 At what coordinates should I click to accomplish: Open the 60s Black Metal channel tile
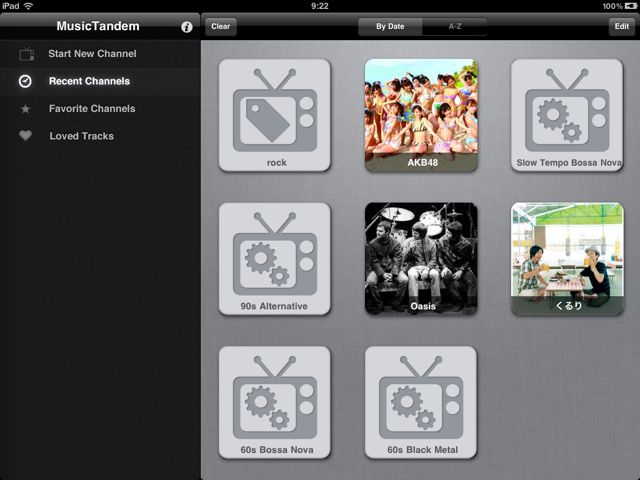(421, 402)
